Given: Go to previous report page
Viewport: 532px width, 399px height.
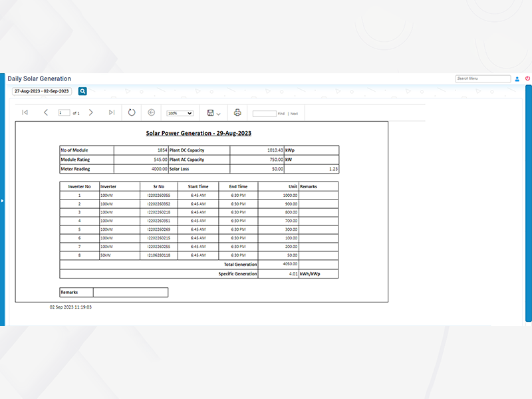Looking at the screenshot, I should click(x=46, y=112).
